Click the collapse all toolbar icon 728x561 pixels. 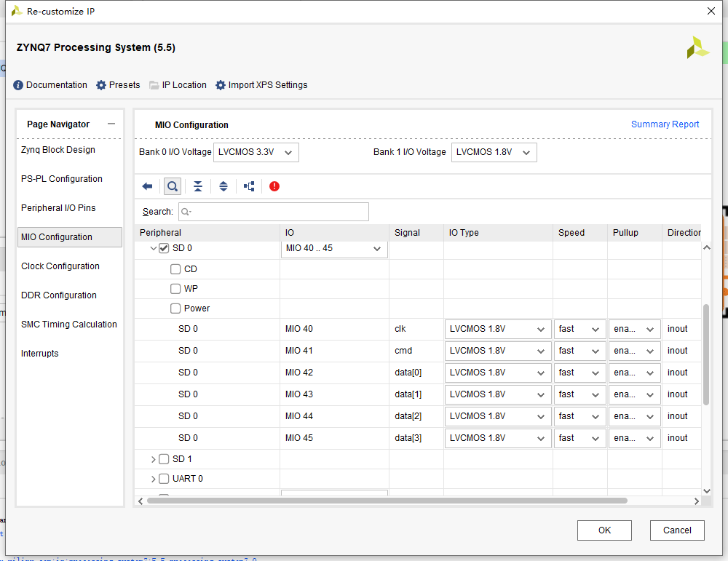pos(198,186)
